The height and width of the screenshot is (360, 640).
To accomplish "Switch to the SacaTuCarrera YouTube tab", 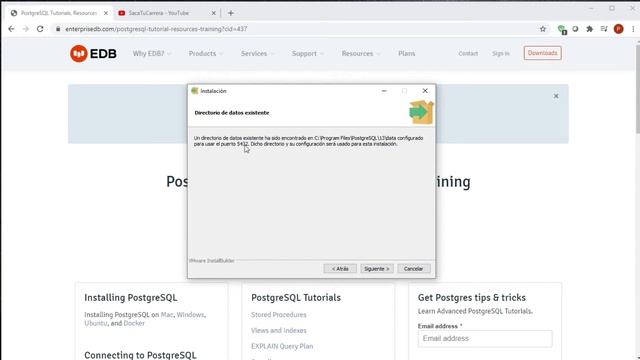I will click(167, 13).
